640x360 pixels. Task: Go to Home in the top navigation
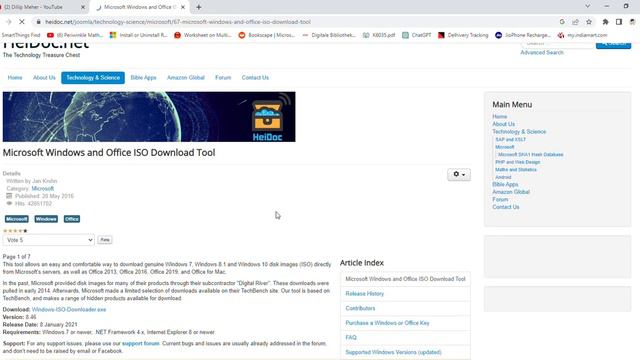pyautogui.click(x=15, y=78)
